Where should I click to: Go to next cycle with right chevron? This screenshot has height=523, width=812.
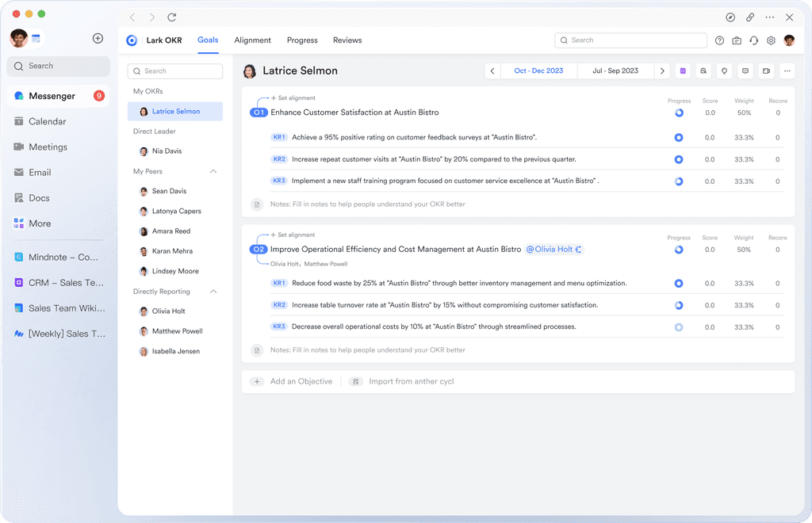(x=662, y=71)
